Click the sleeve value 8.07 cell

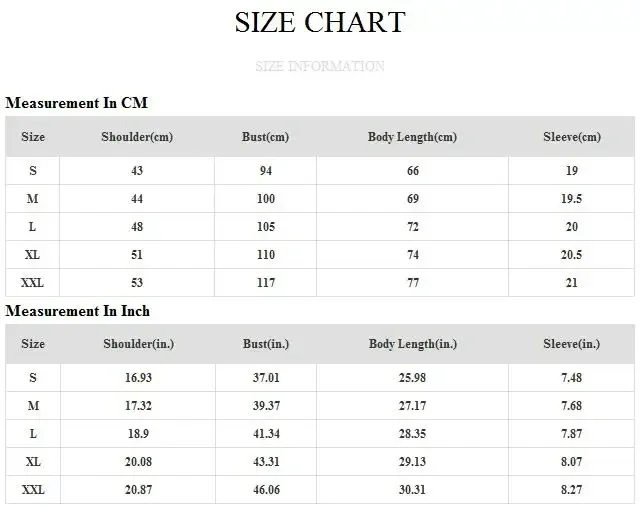[571, 462]
